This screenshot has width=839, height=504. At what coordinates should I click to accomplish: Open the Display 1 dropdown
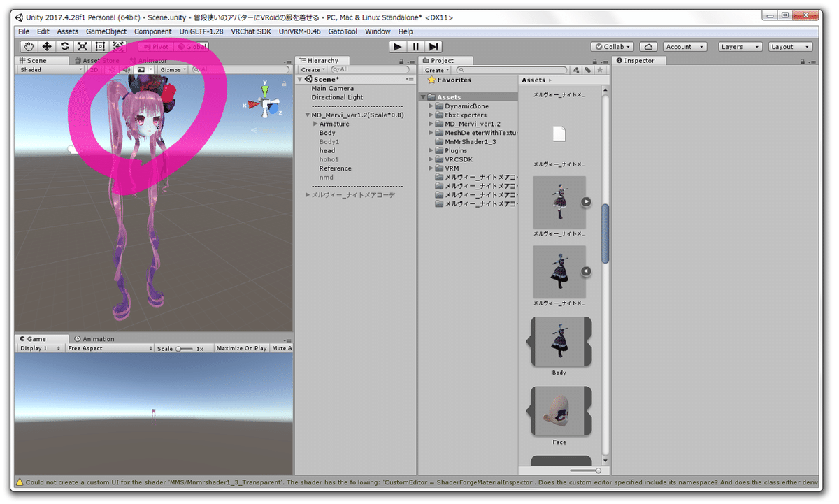tap(39, 348)
